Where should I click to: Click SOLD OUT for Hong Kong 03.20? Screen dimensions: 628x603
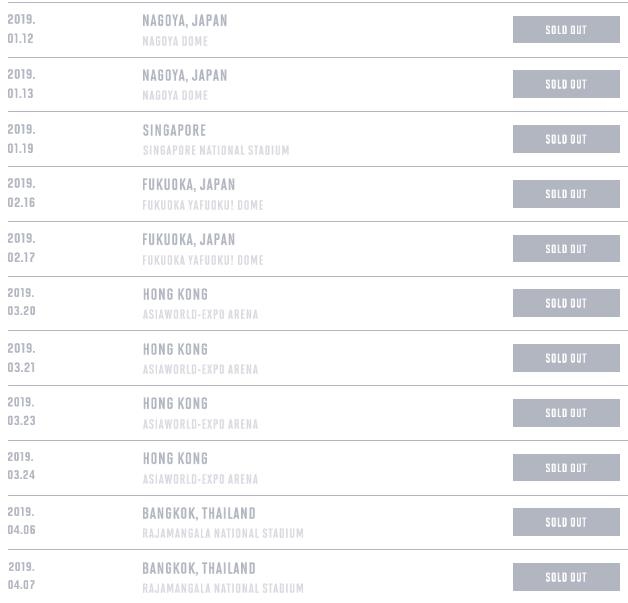point(566,303)
